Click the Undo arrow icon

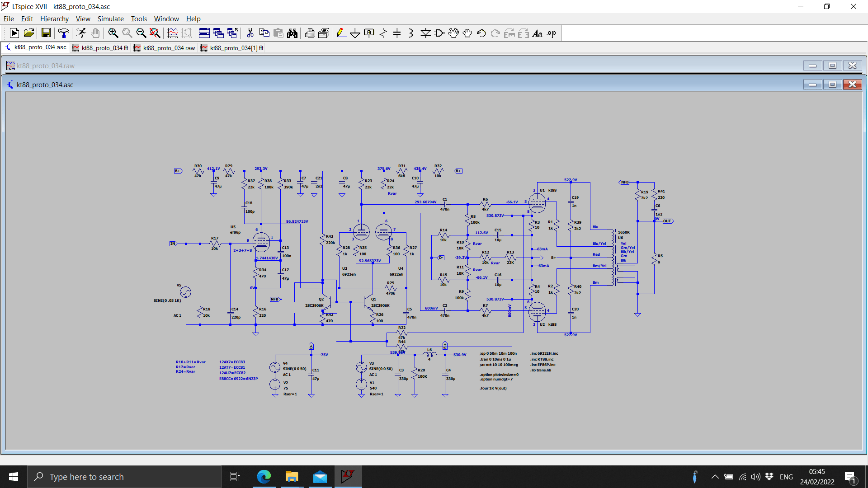coord(481,33)
